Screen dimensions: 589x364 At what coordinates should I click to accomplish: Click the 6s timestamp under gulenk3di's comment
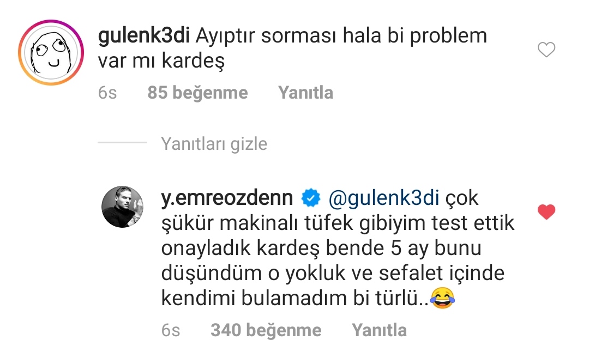point(107,93)
